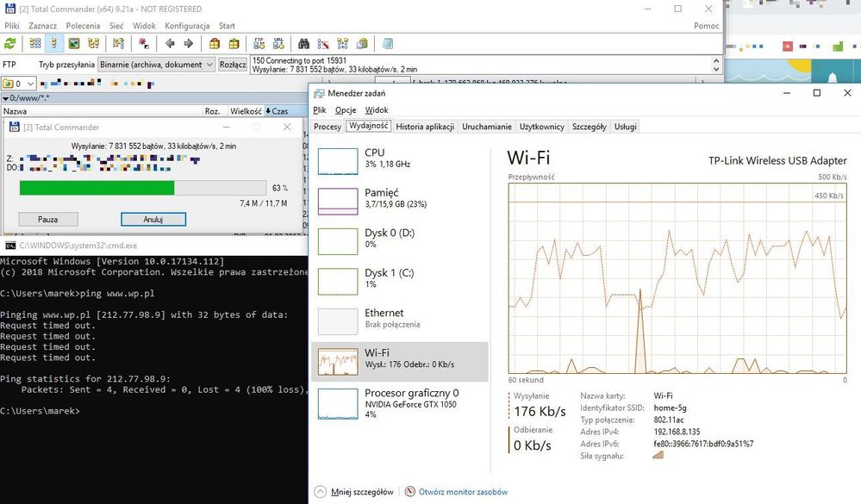Screen dimensions: 861x504
Task: Open the FTP connect icon
Action: 259,43
